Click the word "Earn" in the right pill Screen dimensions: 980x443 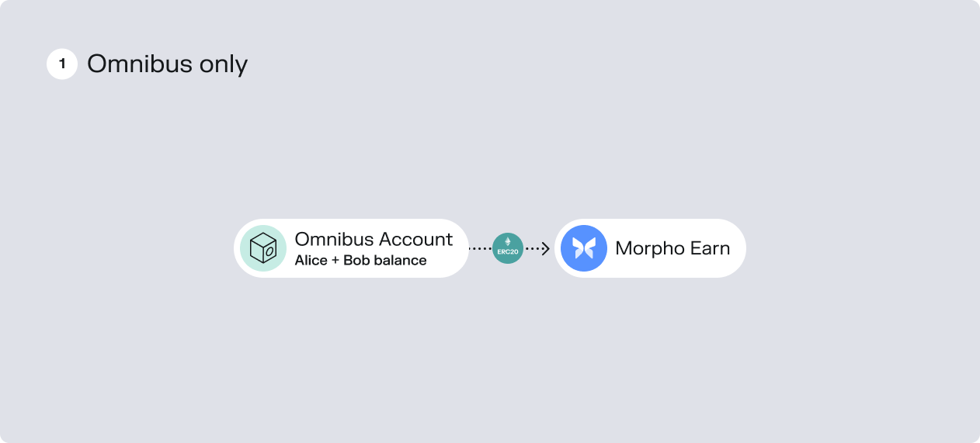pyautogui.click(x=710, y=248)
